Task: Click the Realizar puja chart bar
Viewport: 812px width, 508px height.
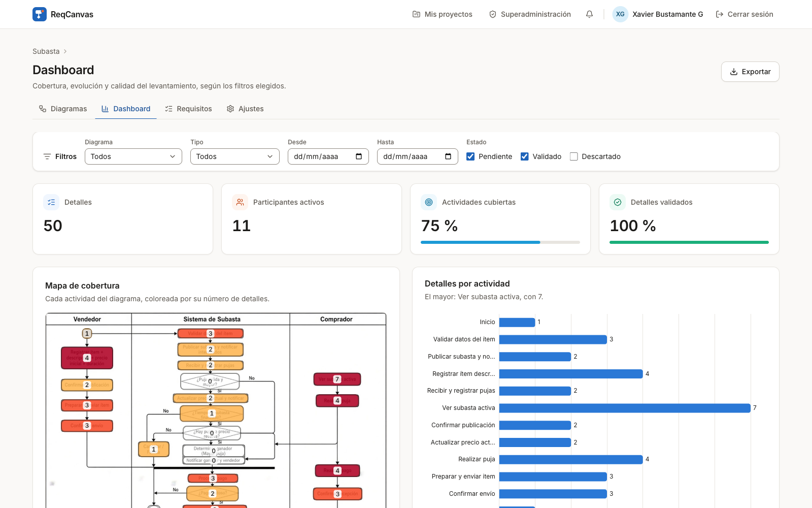Action: click(571, 459)
